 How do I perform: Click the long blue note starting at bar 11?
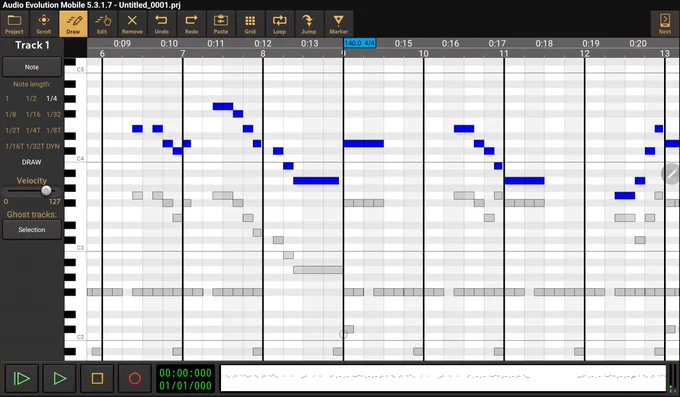click(524, 181)
